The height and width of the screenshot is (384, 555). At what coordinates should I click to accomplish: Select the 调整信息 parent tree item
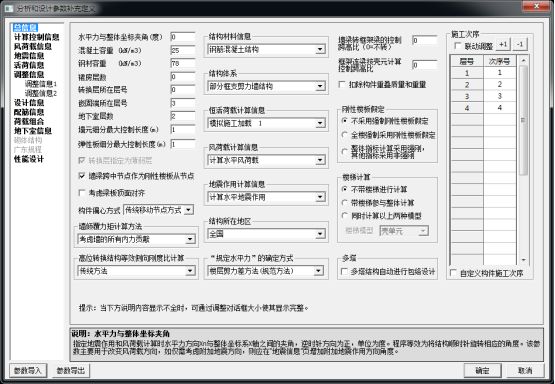[29, 74]
